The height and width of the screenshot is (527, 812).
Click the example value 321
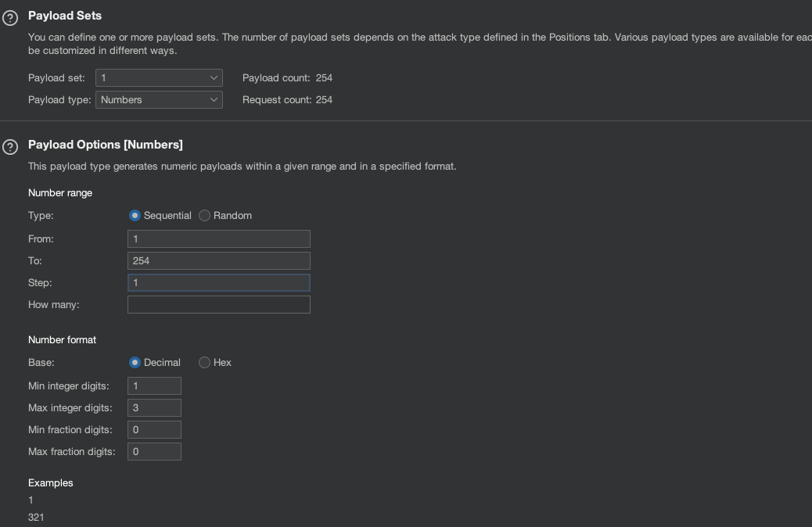(x=36, y=518)
